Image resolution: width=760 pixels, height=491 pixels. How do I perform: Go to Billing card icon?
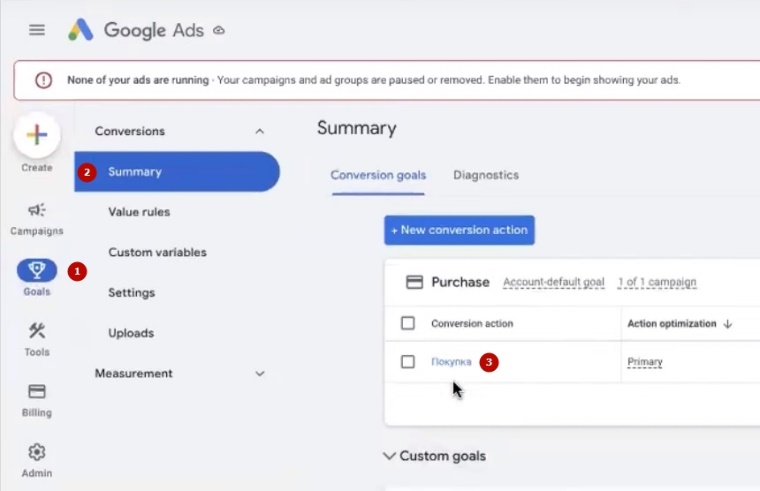(37, 392)
